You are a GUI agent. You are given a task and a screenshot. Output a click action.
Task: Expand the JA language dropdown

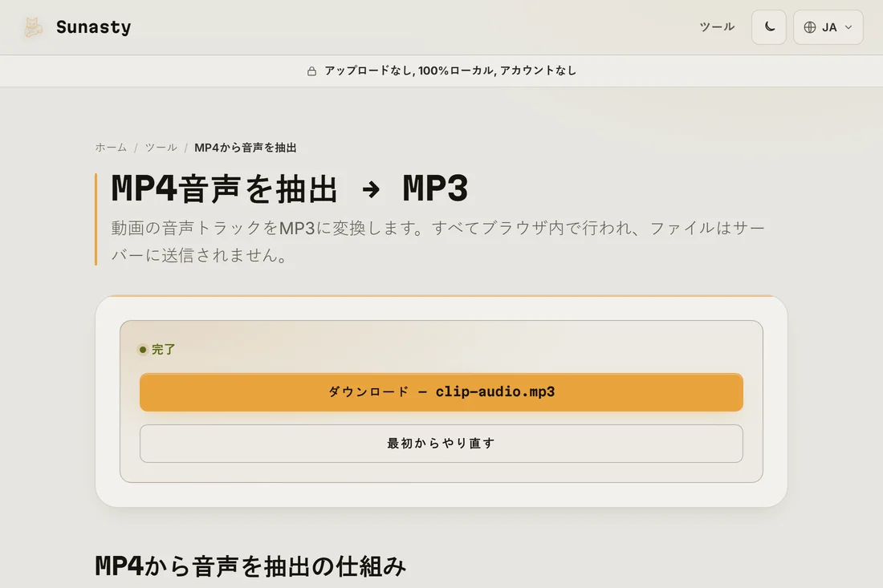828,27
